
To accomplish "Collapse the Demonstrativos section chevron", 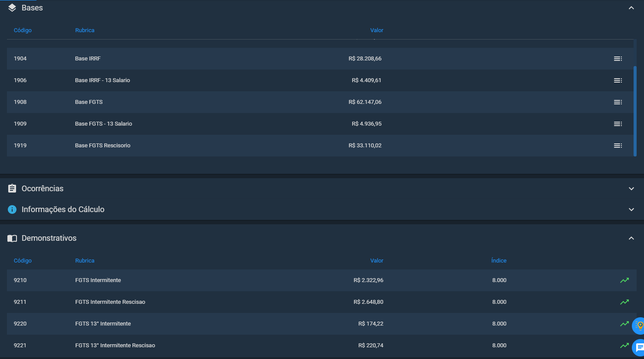I will (x=631, y=238).
